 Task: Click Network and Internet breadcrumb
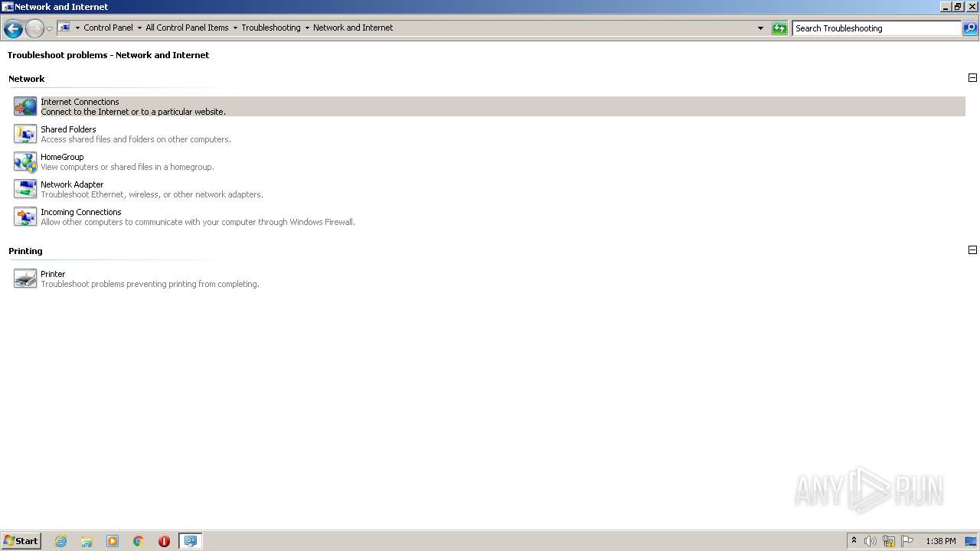pyautogui.click(x=353, y=28)
